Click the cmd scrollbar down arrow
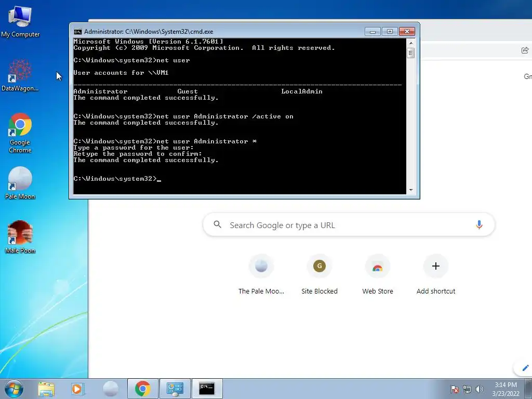This screenshot has width=532, height=399. point(411,190)
